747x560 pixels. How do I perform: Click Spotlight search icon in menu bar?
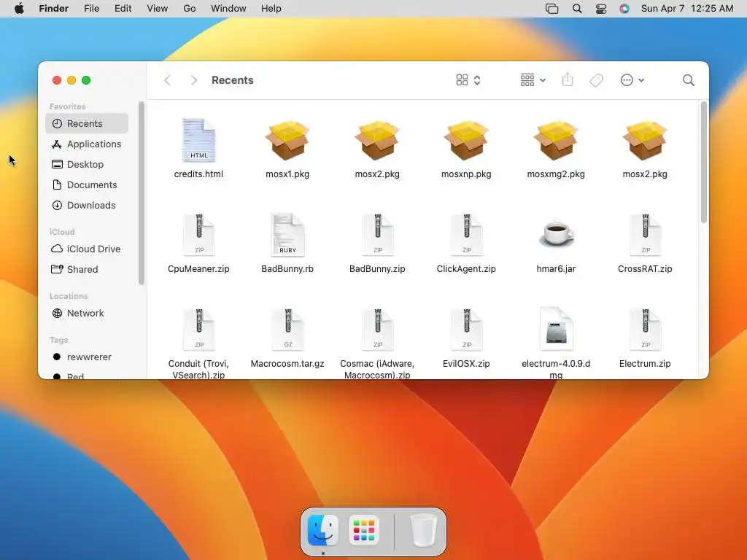(577, 9)
